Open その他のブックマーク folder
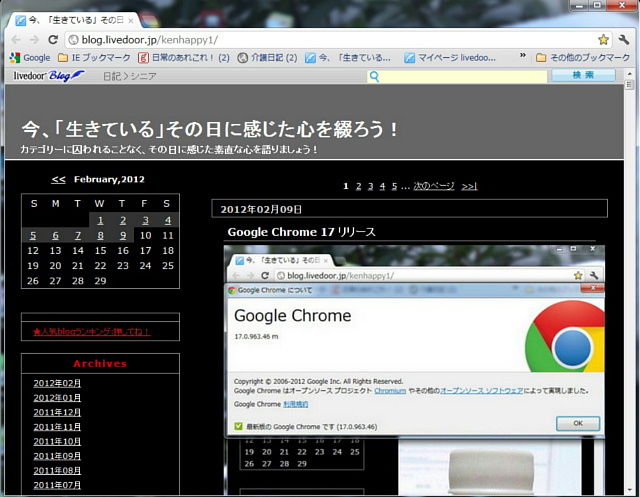The width and height of the screenshot is (640, 497). (583, 58)
